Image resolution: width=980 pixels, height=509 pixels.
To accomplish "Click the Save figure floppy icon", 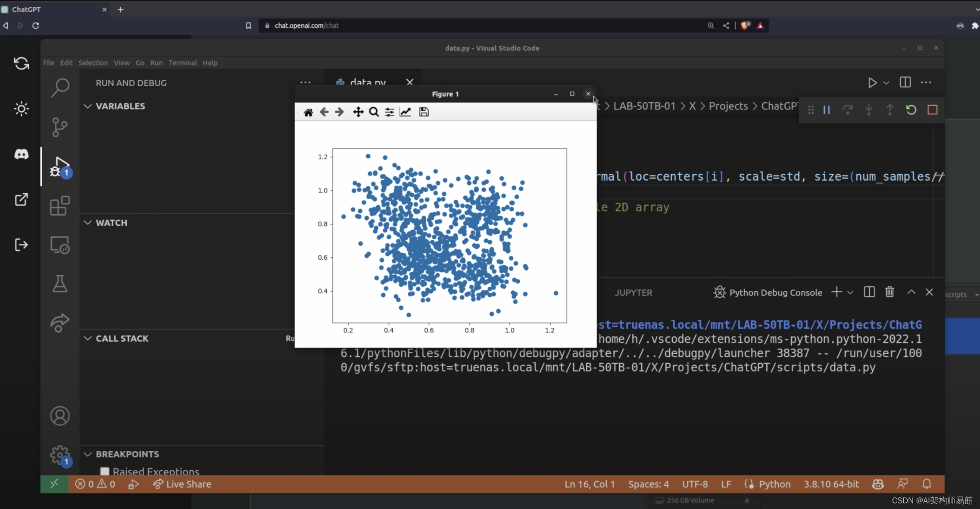I will (x=424, y=112).
